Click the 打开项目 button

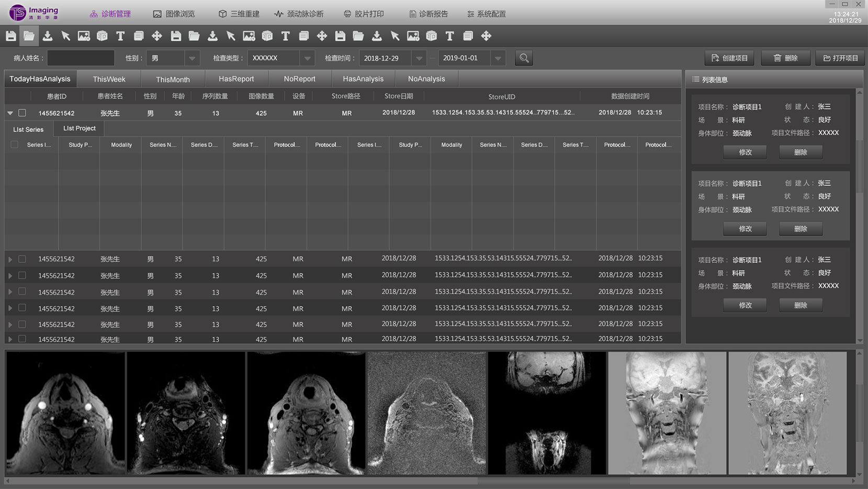tap(840, 58)
